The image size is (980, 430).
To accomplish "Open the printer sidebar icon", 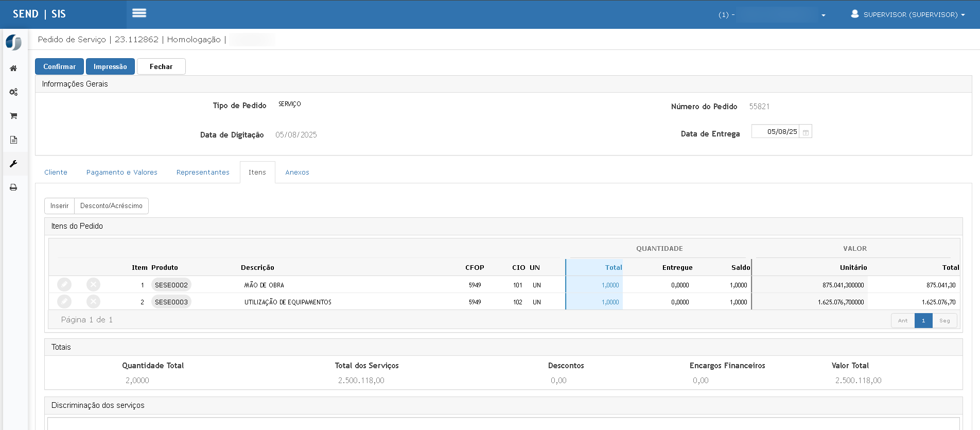I will click(x=13, y=187).
